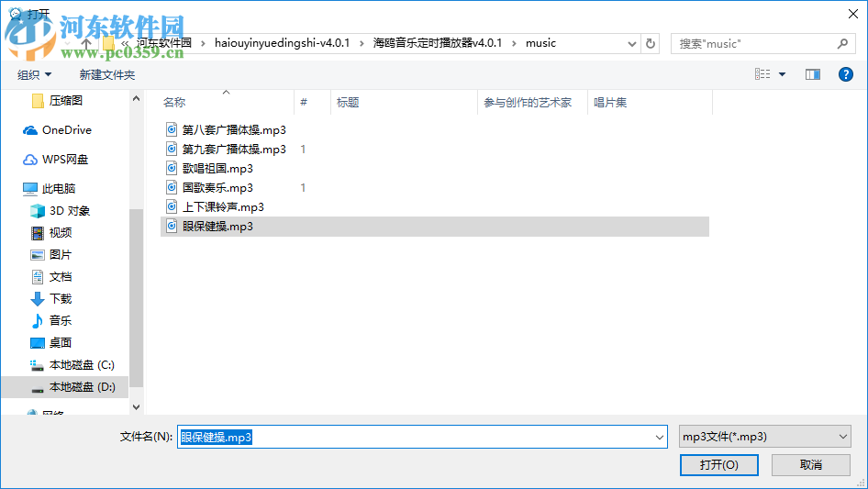The height and width of the screenshot is (489, 868).
Task: Click mp3 icon of 眼保健操.mp3
Action: (x=172, y=226)
